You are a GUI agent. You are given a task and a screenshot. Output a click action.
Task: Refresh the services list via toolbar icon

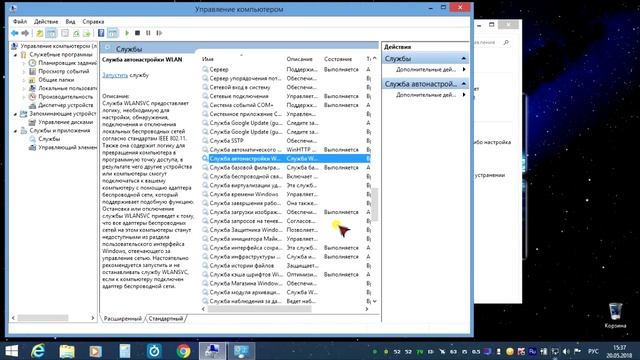pos(76,33)
